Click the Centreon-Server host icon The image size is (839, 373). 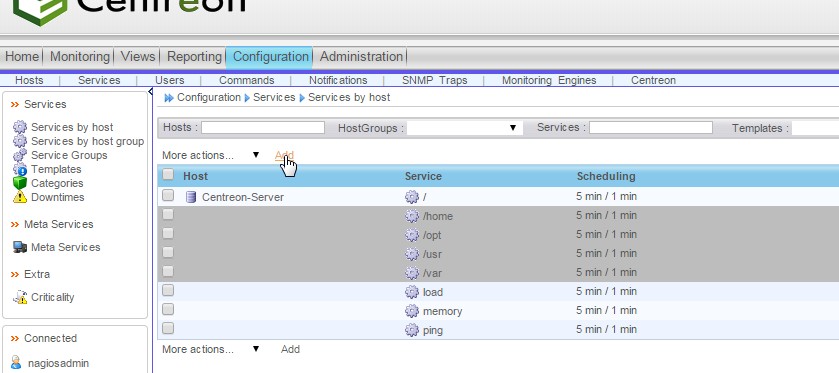[x=190, y=197]
